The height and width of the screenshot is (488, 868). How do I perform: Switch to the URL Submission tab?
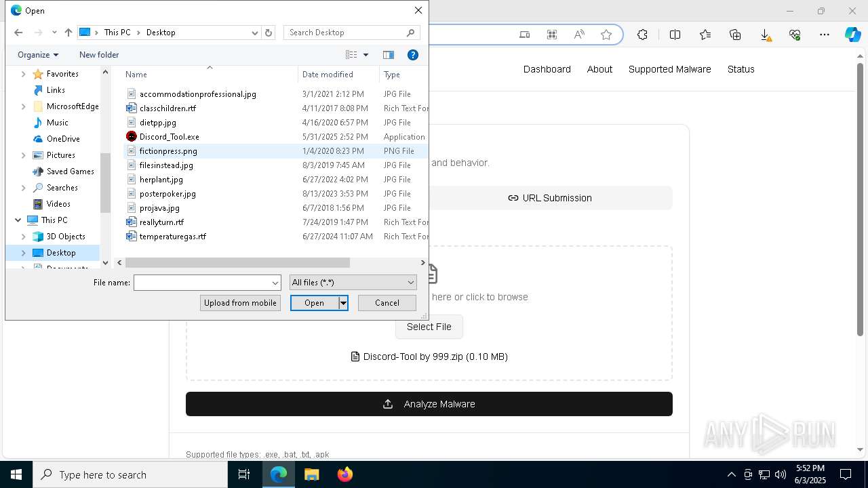tap(550, 198)
